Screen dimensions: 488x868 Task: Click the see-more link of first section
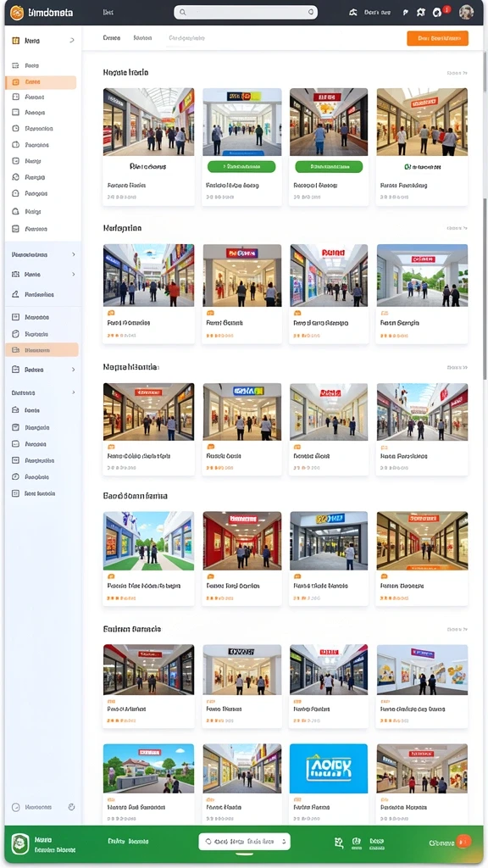point(457,73)
